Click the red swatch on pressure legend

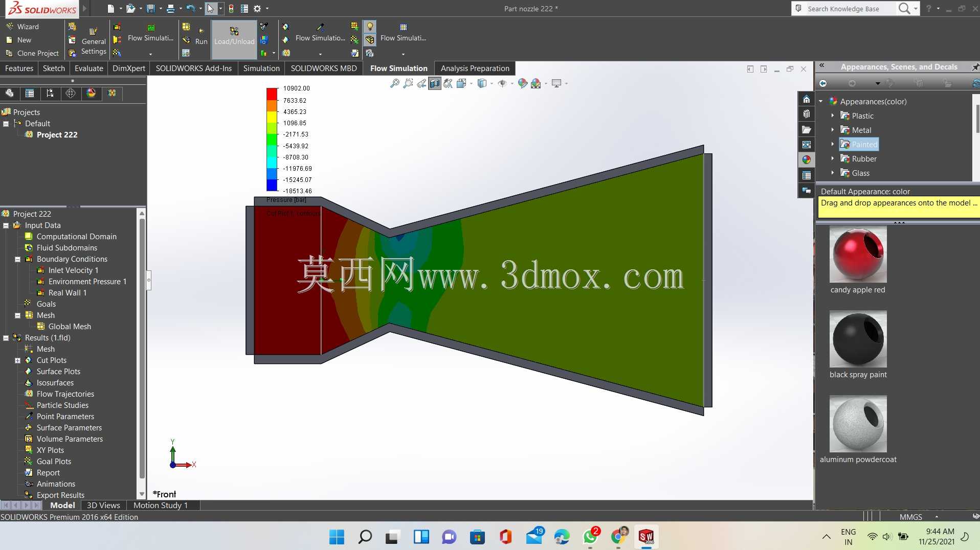click(x=272, y=94)
